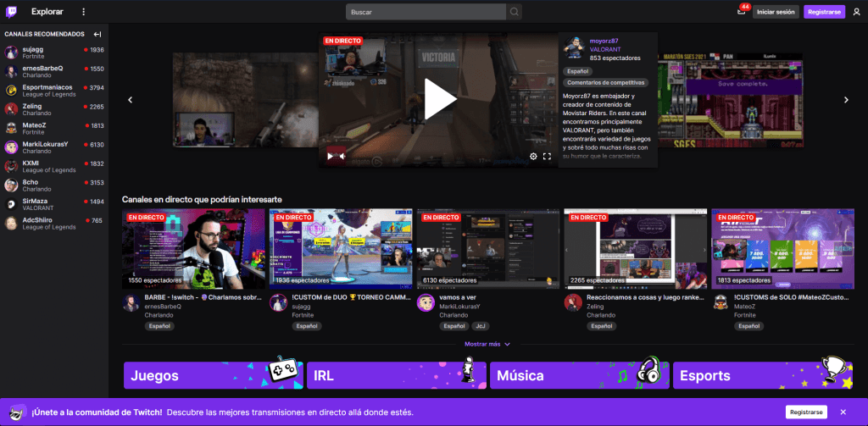The height and width of the screenshot is (426, 868).
Task: Play the featured moyorz87 stream
Action: pos(440,99)
